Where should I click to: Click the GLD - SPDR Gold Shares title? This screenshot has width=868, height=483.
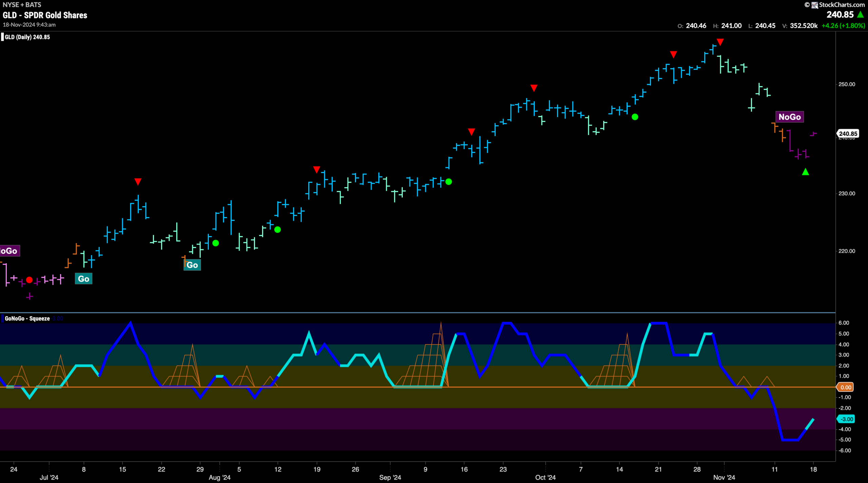coord(45,15)
